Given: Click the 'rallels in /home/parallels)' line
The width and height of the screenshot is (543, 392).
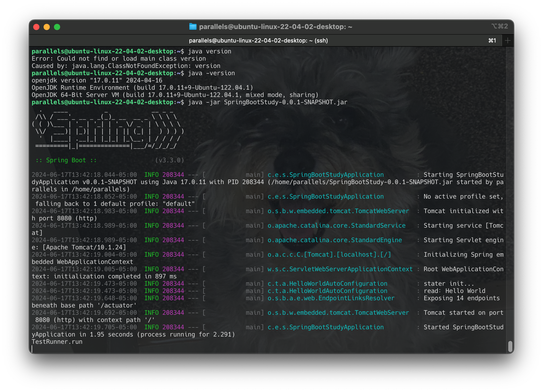Looking at the screenshot, I should point(81,189).
